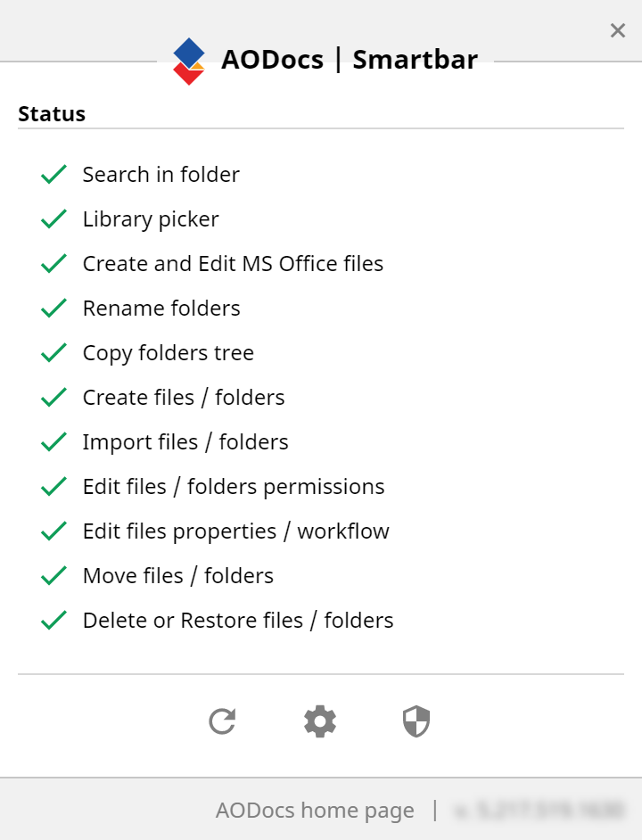642x840 pixels.
Task: Click the AODocs logo icon
Action: (x=189, y=61)
